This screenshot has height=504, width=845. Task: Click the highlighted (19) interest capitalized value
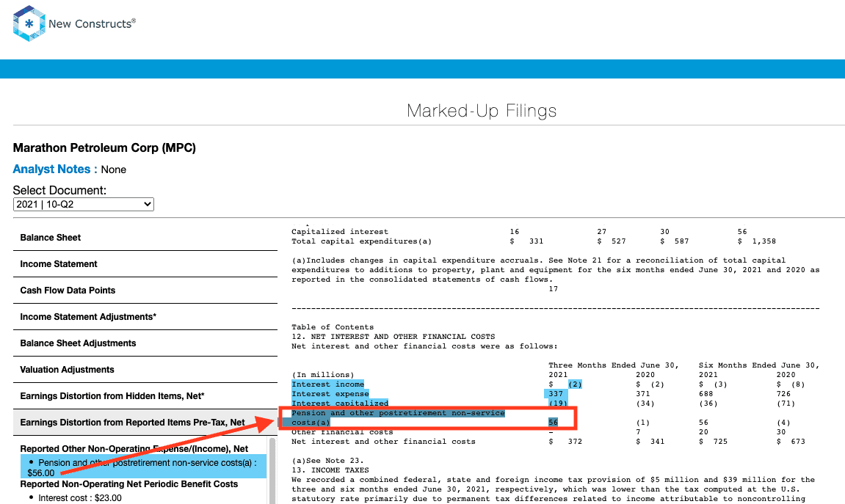click(x=558, y=403)
